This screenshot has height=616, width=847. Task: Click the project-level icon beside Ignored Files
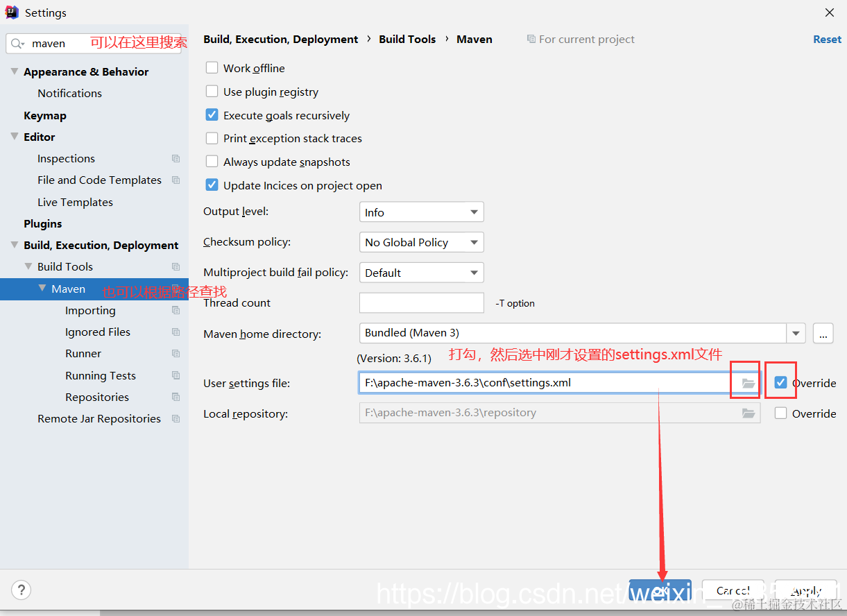coord(176,332)
